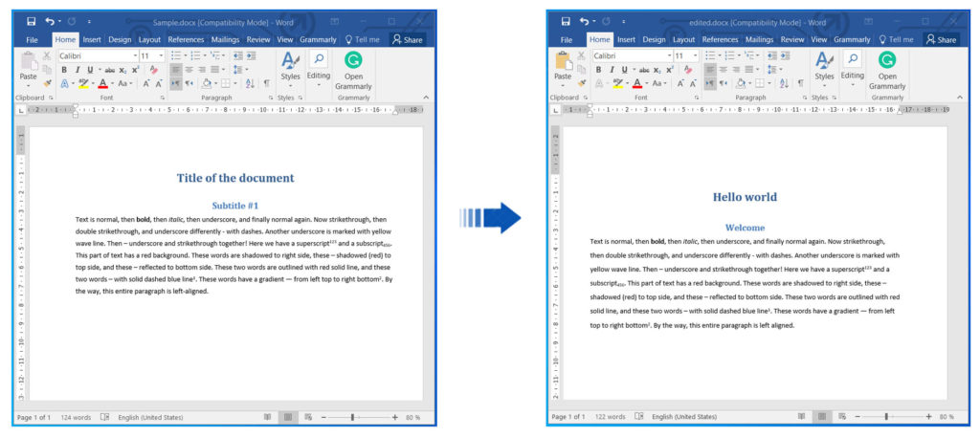Open the font name dropdown in Sample.docx window
The image size is (980, 437).
click(134, 56)
